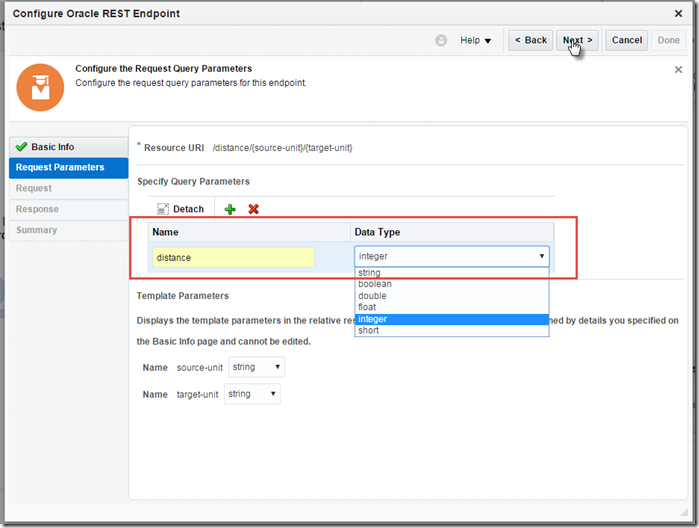Screen dimensions: 699x528
Task: Expand the target-unit data type dropdown
Action: 253,394
